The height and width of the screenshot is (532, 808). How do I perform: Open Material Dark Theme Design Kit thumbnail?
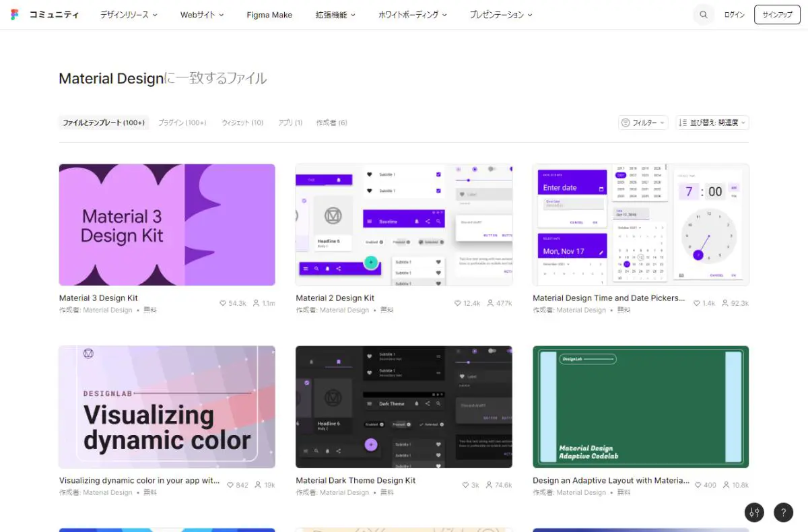pos(404,407)
